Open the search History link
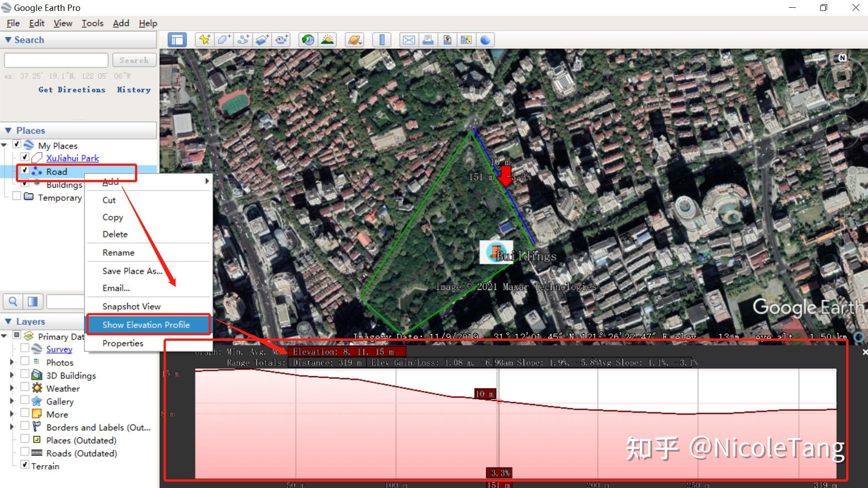This screenshot has width=868, height=488. coord(134,90)
